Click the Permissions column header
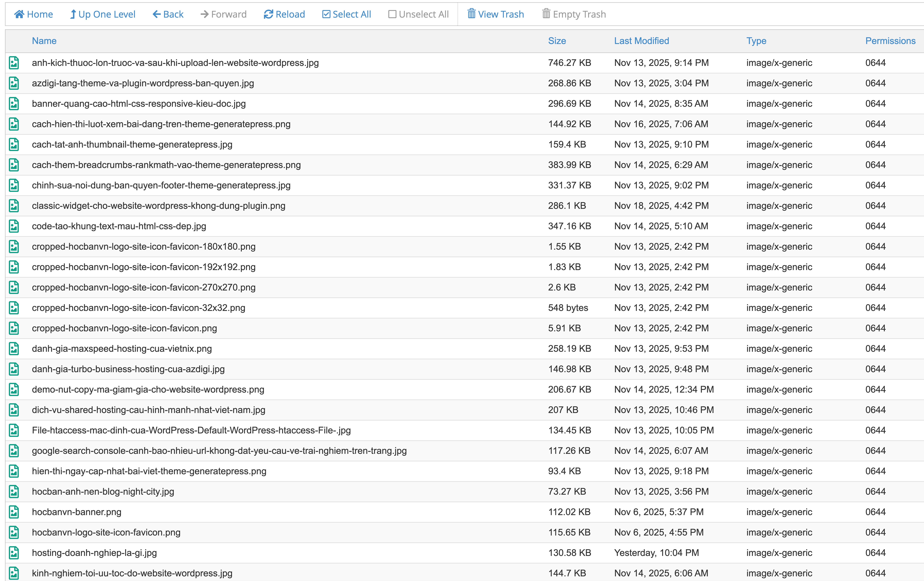Screen dimensions: 924x581 [890, 41]
